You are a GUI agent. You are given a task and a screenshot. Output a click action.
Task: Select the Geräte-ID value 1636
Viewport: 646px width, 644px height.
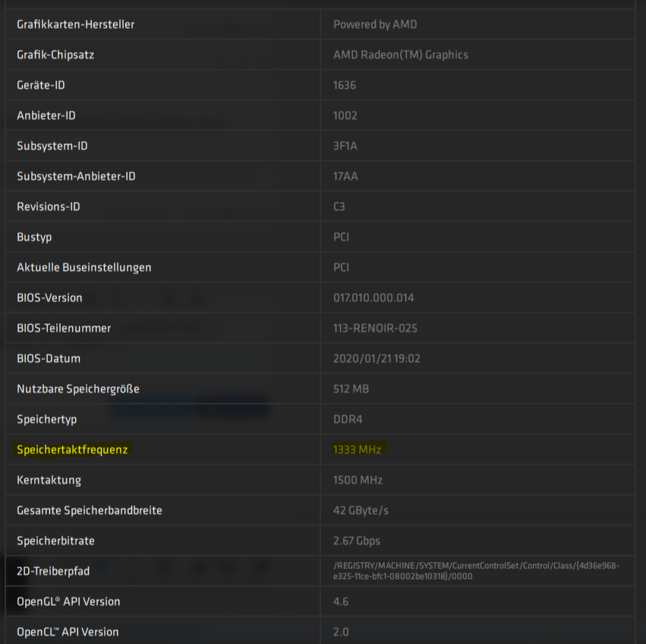[345, 85]
